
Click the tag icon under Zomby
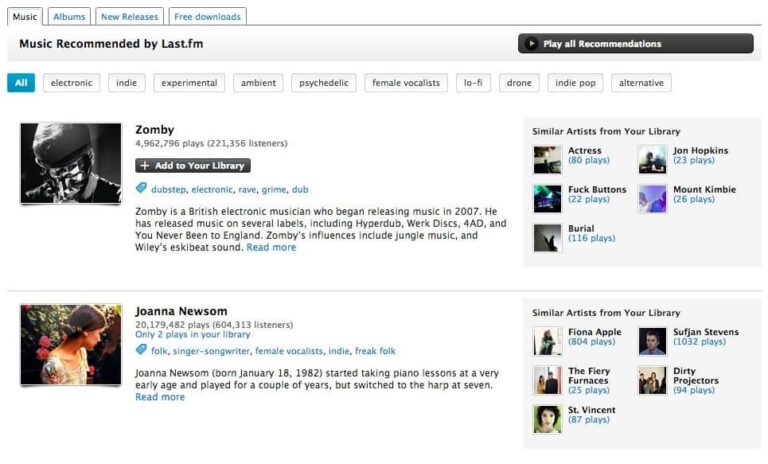[141, 188]
